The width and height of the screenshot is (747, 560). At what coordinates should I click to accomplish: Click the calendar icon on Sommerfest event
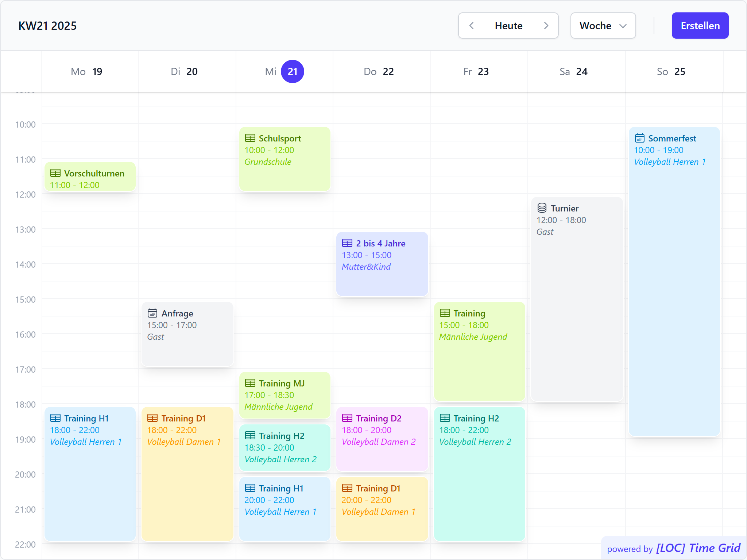tap(639, 138)
